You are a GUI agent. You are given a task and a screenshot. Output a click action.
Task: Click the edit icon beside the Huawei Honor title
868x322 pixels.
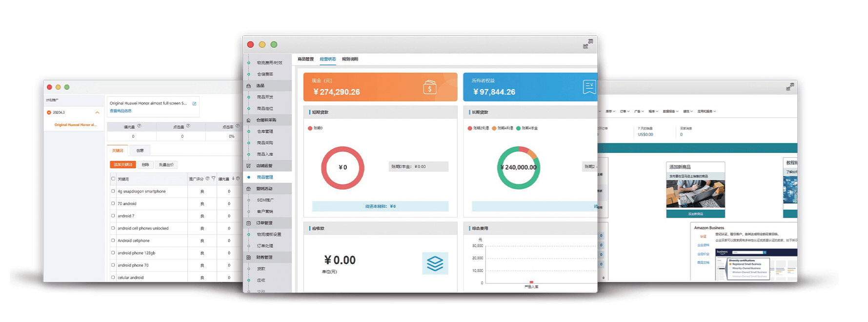194,104
